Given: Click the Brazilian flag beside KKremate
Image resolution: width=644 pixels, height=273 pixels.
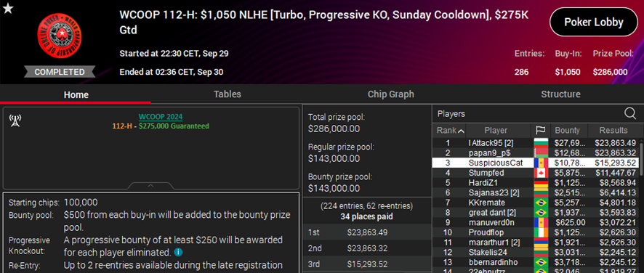Looking at the screenshot, I should 541,203.
